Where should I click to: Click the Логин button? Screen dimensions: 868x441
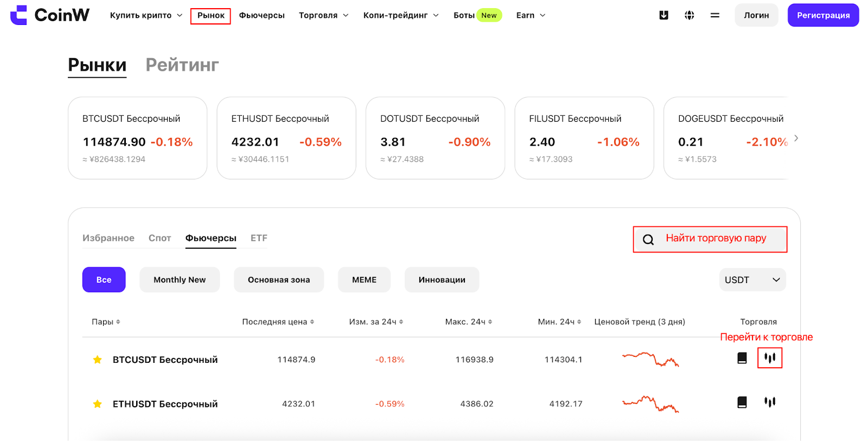click(757, 15)
